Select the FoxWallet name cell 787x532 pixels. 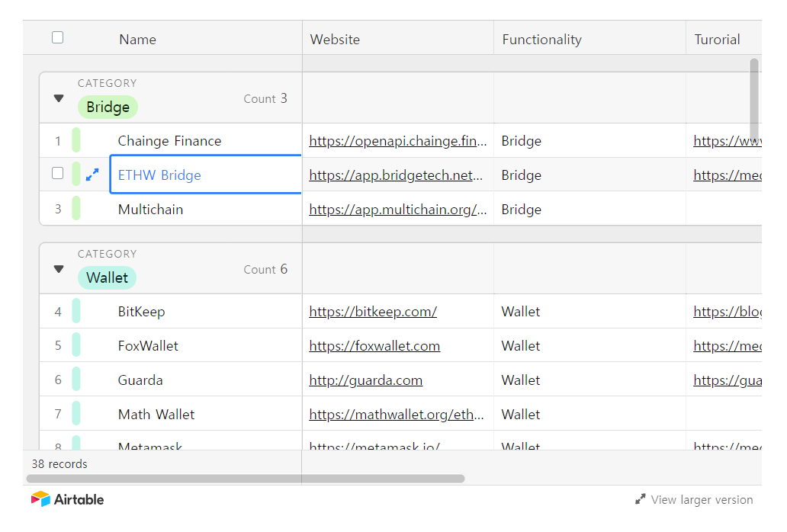[206, 345]
